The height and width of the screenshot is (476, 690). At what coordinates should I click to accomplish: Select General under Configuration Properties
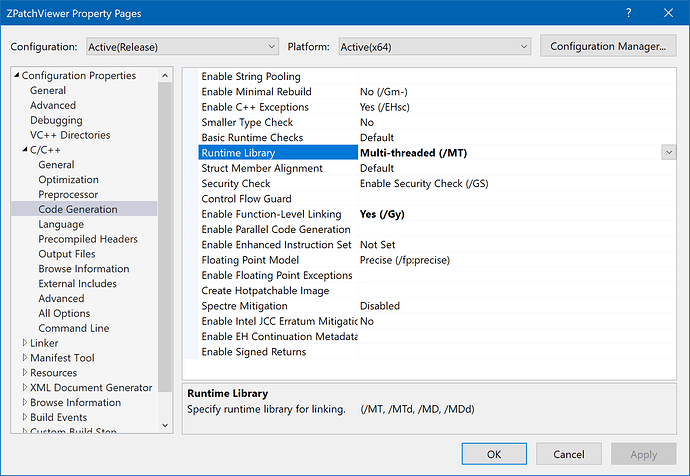coord(48,90)
